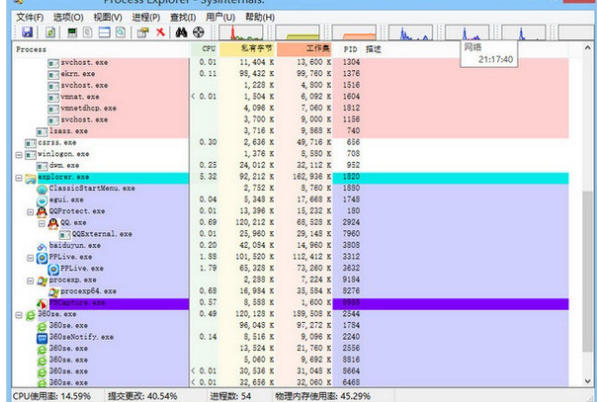Open System Information from the toolbar
597x402 pixels.
[x=72, y=32]
